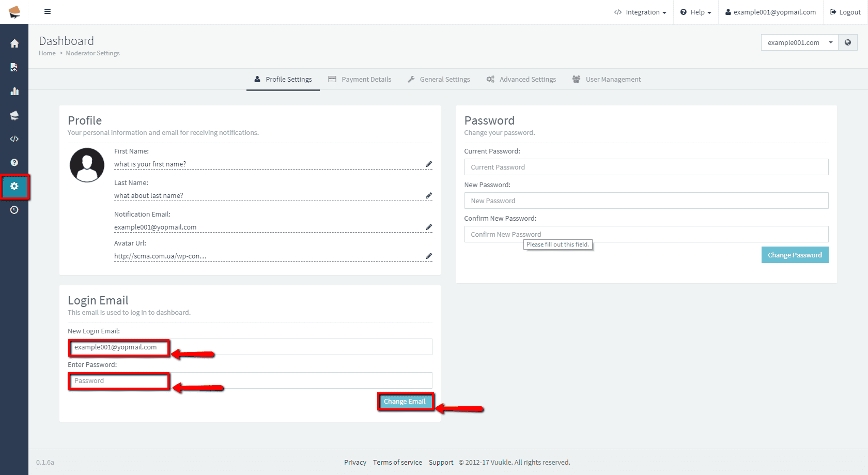This screenshot has height=475, width=868.
Task: Click the Logout link
Action: pos(845,12)
